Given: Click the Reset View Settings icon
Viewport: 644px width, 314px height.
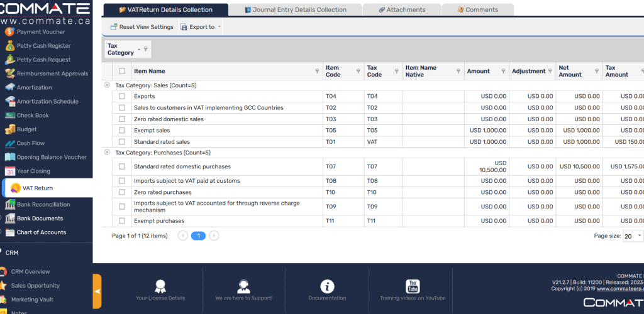Looking at the screenshot, I should (x=114, y=27).
